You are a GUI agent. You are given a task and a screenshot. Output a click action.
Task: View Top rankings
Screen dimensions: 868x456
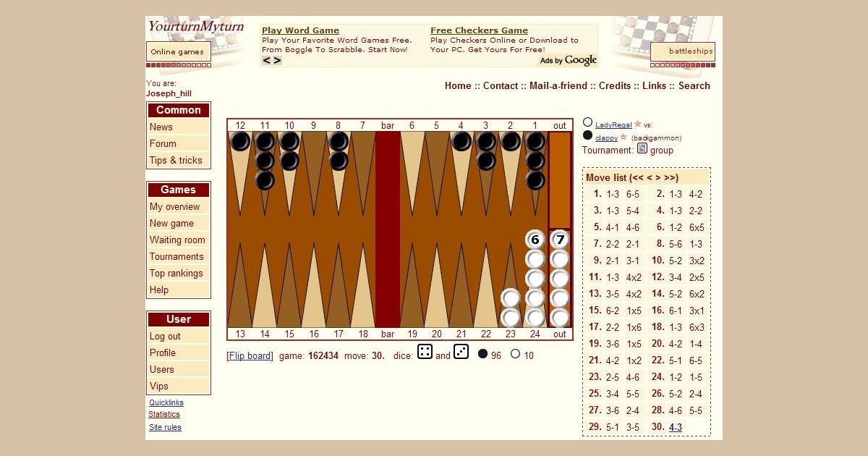tap(179, 273)
